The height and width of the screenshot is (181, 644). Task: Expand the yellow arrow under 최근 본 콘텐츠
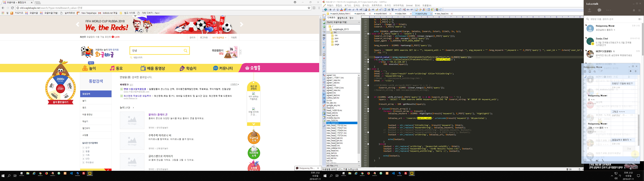click(254, 124)
